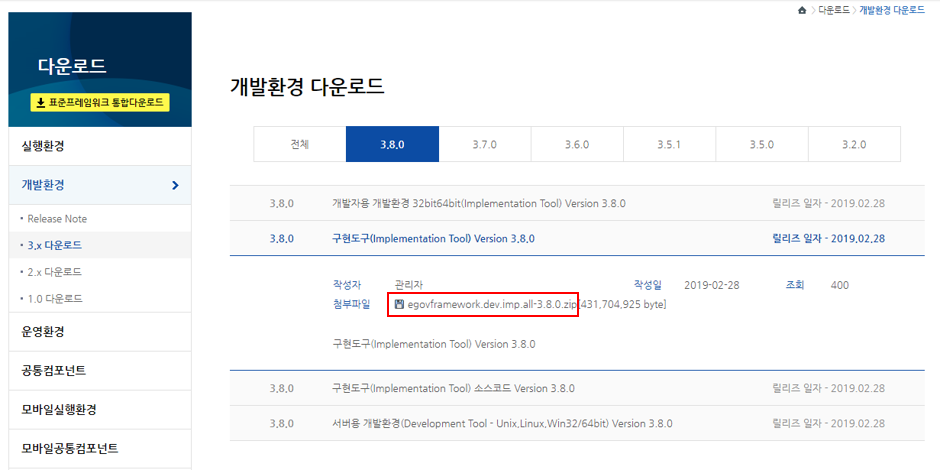Click the 표준프레임워크 통합다운로드 button
This screenshot has height=470, width=940.
pyautogui.click(x=100, y=102)
